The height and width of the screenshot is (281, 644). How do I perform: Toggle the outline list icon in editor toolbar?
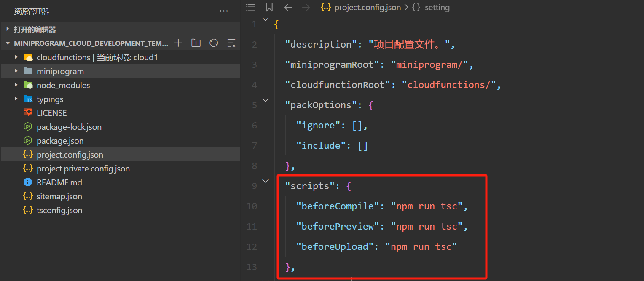250,7
